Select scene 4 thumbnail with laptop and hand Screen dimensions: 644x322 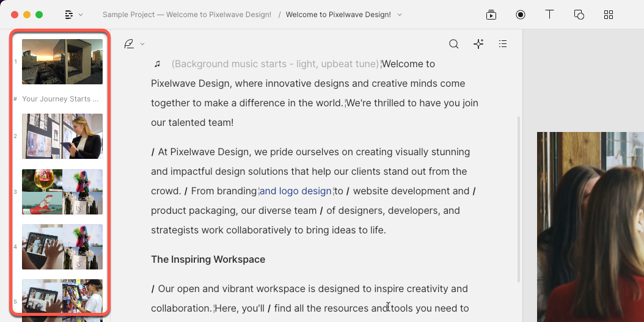coord(62,247)
